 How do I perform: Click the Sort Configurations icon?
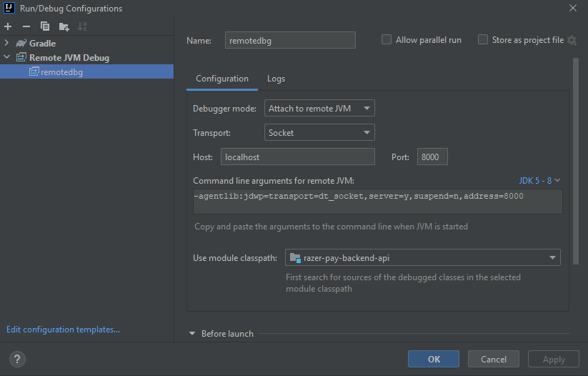82,26
